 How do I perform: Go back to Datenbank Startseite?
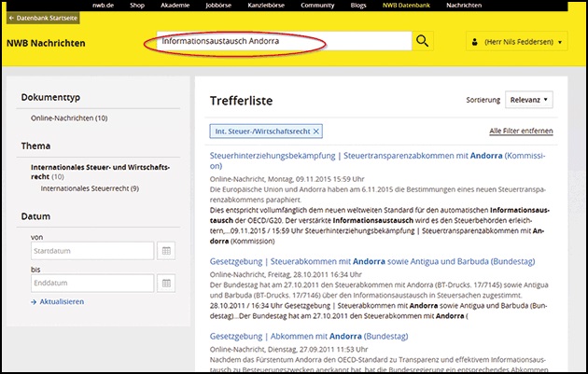[x=43, y=18]
